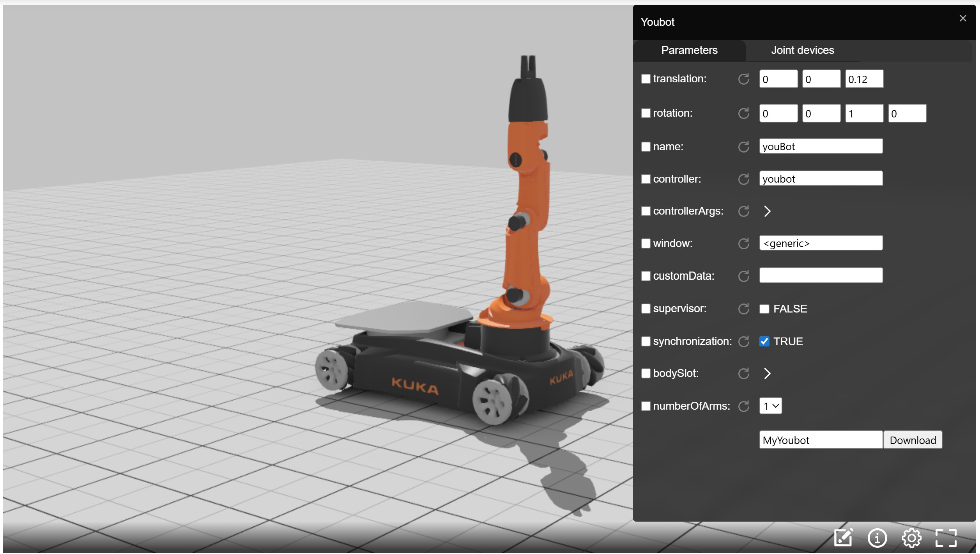980x554 pixels.
Task: Switch to the Parameters tab
Action: 689,50
